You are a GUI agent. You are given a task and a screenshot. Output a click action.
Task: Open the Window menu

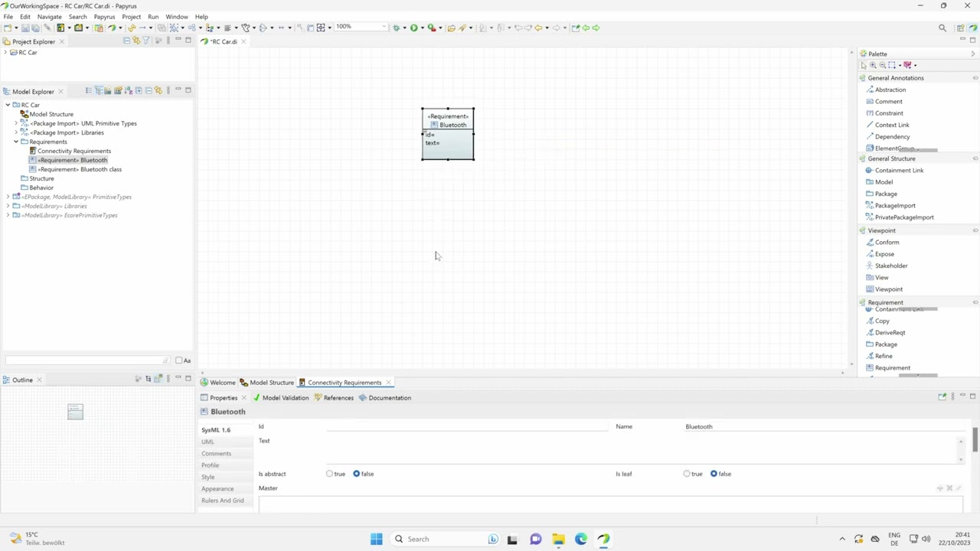point(176,17)
